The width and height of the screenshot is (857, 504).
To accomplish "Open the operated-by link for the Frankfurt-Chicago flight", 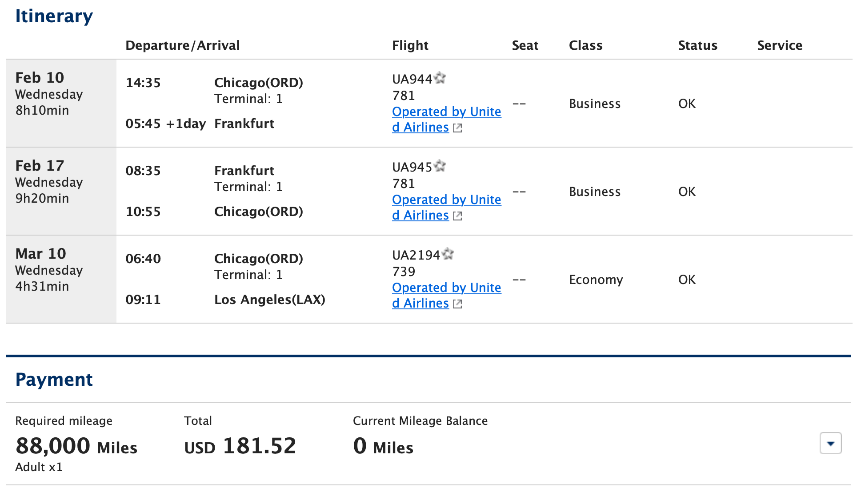I will click(x=446, y=207).
